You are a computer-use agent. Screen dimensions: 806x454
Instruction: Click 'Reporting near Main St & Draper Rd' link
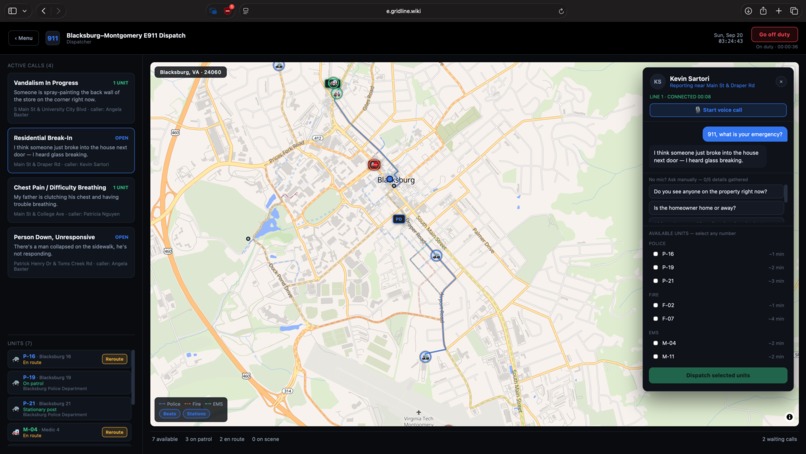click(x=712, y=86)
